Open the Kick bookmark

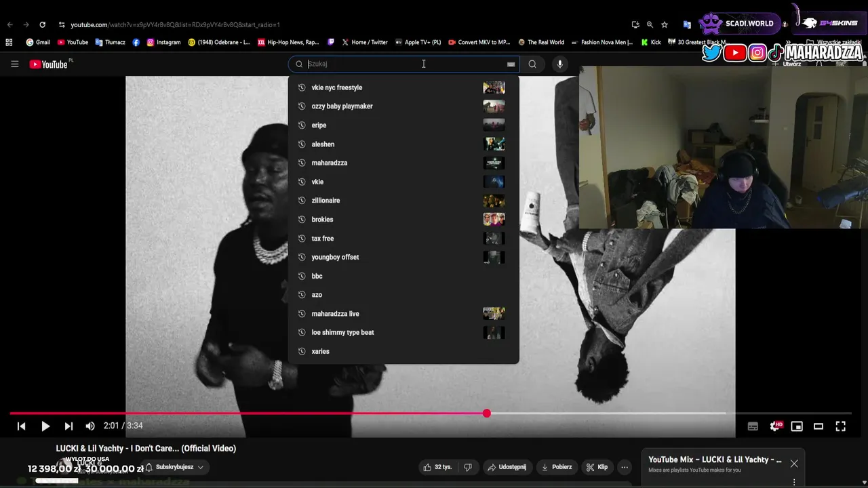[x=650, y=42]
